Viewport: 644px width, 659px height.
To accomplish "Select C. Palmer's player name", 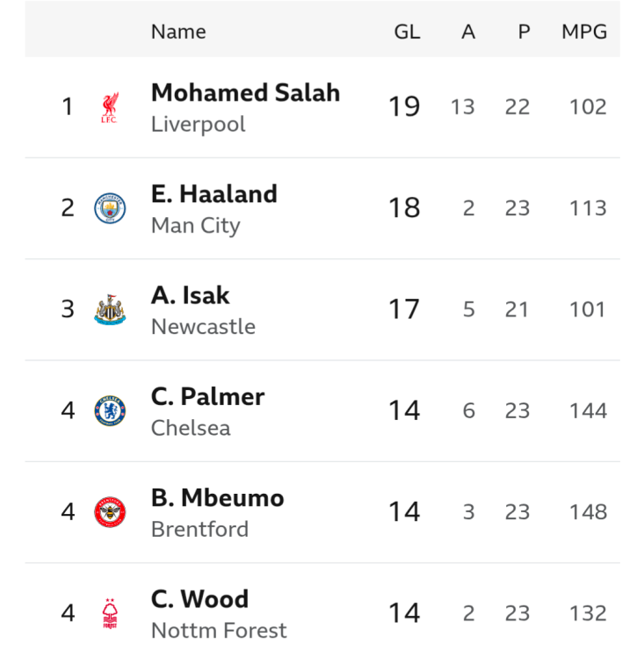I will point(207,396).
